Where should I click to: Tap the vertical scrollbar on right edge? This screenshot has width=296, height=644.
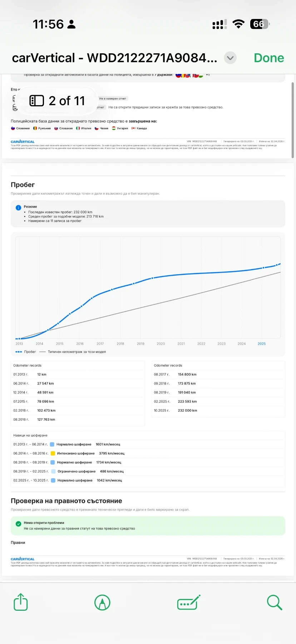click(x=293, y=120)
